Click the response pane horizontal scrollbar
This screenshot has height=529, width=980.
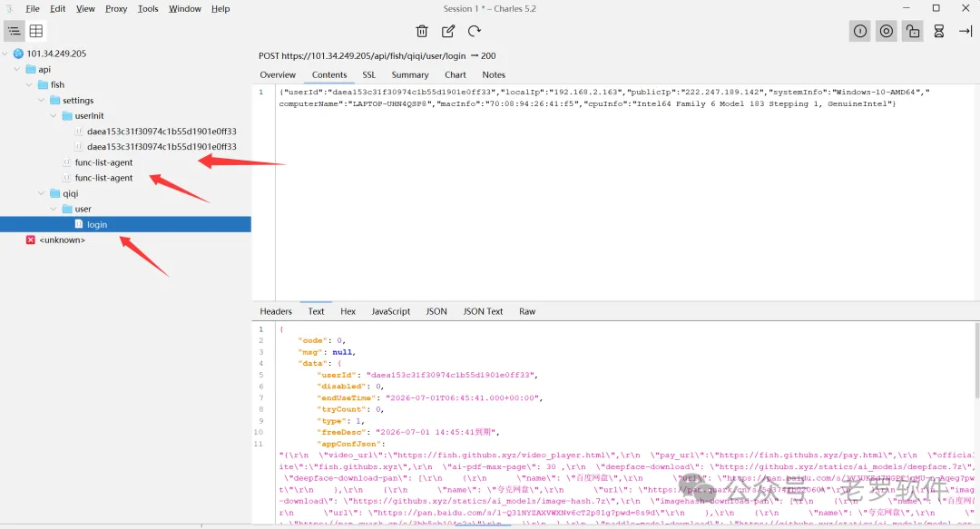point(483,525)
